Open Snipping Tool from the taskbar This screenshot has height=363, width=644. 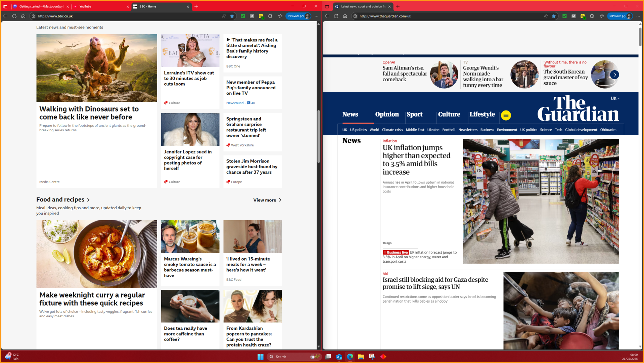(x=372, y=357)
